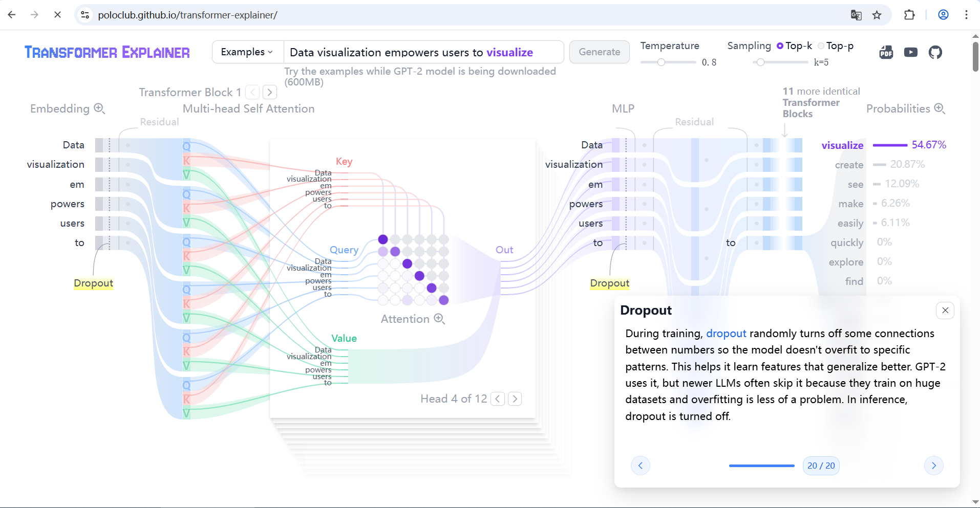Click the 'Data' embedding token on left

[73, 145]
